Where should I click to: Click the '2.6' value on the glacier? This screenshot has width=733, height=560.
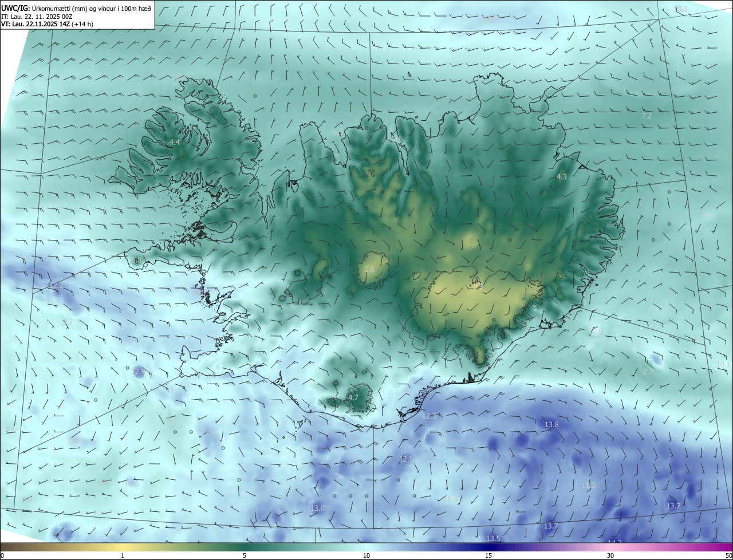pyautogui.click(x=369, y=269)
